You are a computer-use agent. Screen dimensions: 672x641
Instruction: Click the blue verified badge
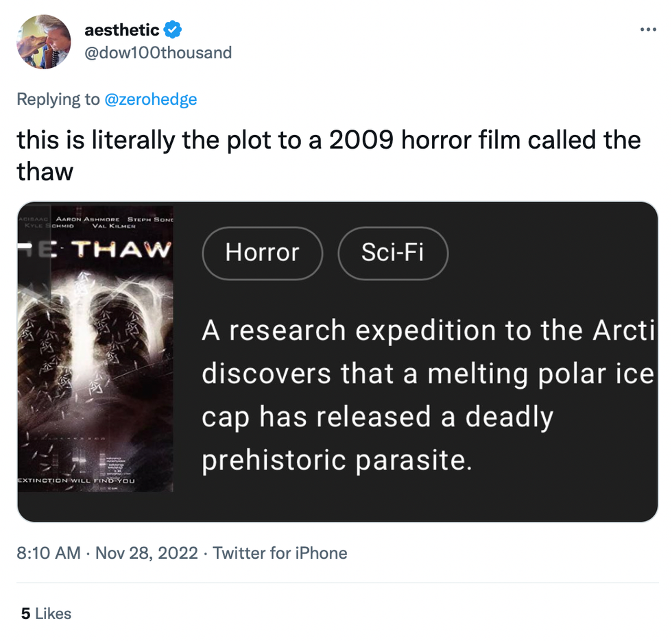[173, 29]
